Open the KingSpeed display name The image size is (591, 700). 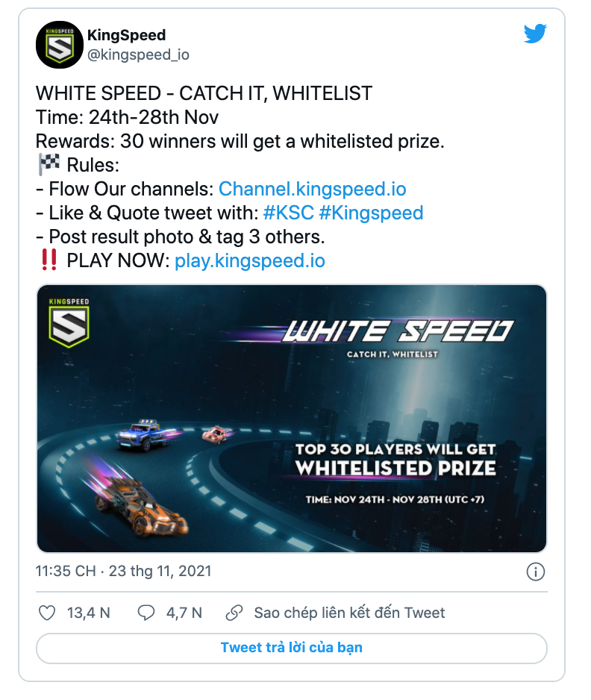126,35
